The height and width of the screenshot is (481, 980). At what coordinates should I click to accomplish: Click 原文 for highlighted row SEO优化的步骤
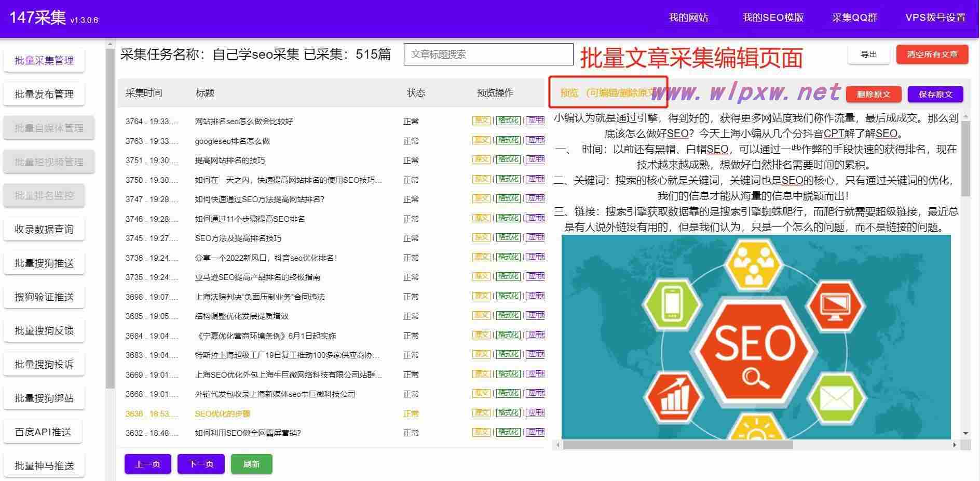(x=481, y=413)
